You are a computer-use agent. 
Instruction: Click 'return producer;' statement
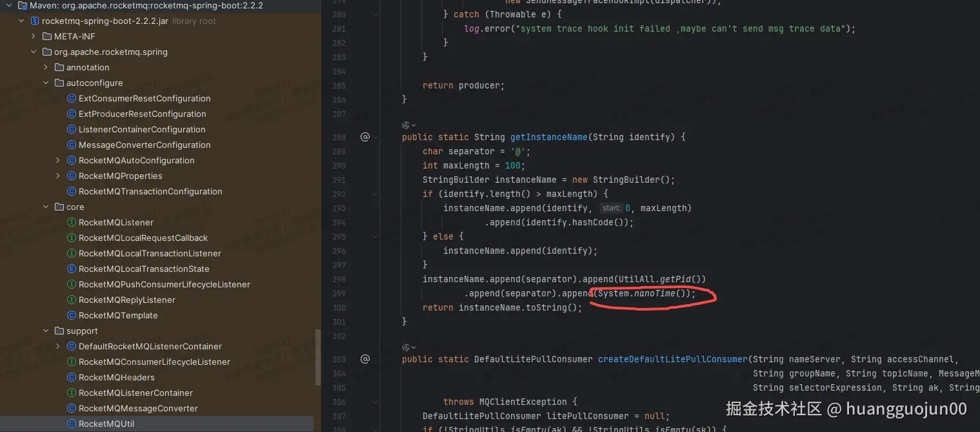[463, 85]
